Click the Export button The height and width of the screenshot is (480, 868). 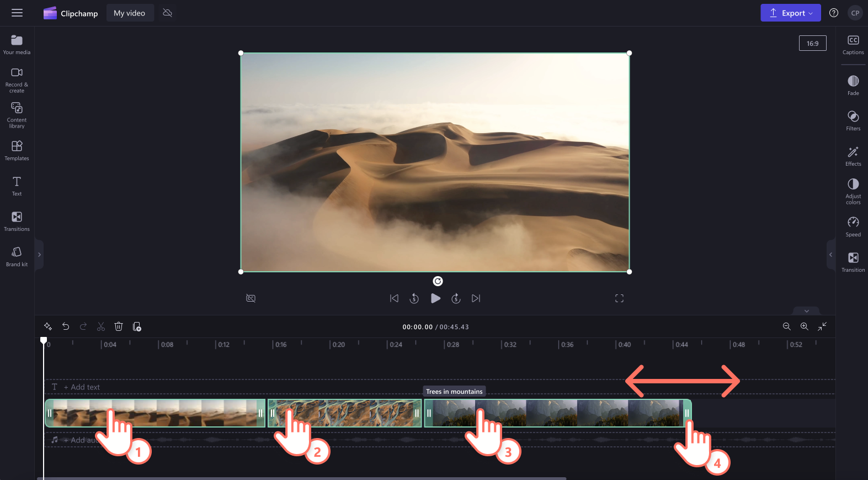(x=790, y=13)
